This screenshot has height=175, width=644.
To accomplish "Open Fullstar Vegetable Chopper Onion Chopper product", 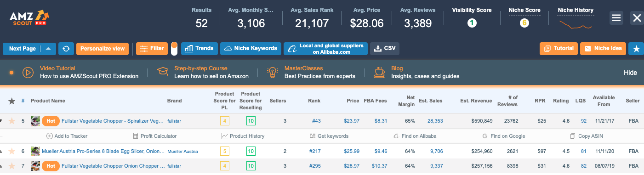I will [113, 166].
